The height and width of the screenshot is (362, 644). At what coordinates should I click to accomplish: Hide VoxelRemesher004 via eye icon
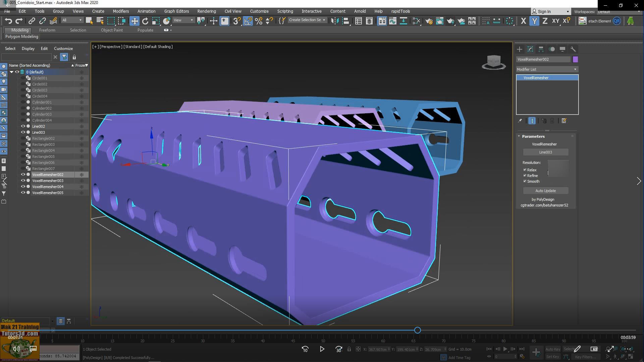click(23, 187)
